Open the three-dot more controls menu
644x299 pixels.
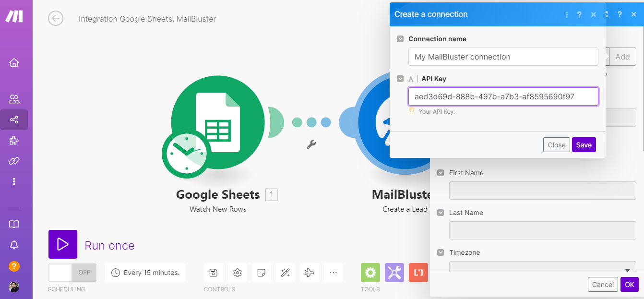pyautogui.click(x=333, y=273)
